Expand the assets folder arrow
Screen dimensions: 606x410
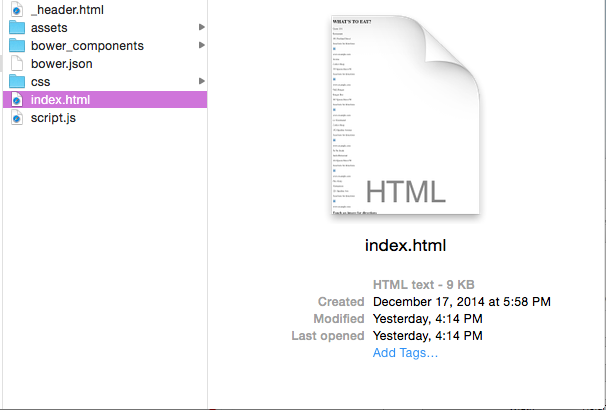(201, 27)
